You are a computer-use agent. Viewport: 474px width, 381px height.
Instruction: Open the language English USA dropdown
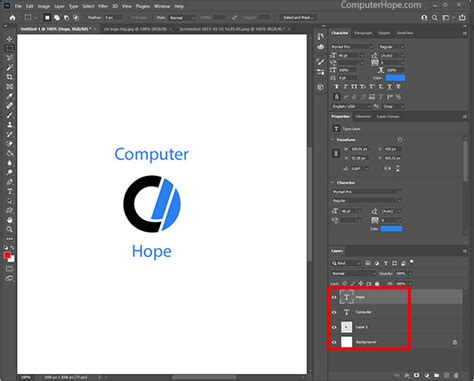coord(351,106)
